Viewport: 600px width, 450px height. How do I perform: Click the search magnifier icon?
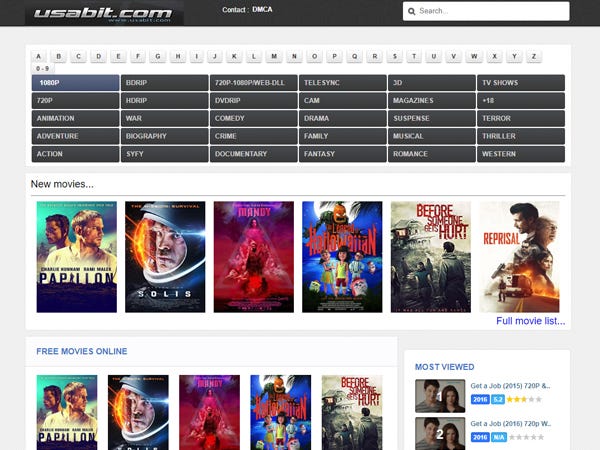point(411,11)
